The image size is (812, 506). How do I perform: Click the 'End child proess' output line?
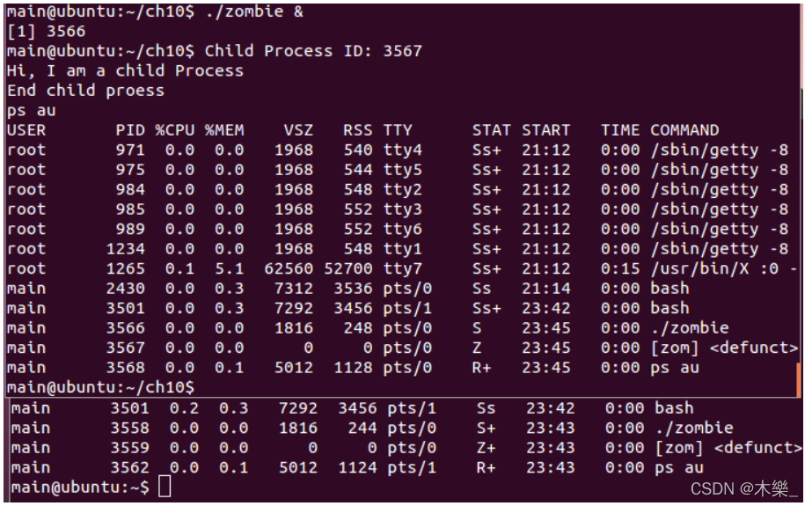point(85,90)
